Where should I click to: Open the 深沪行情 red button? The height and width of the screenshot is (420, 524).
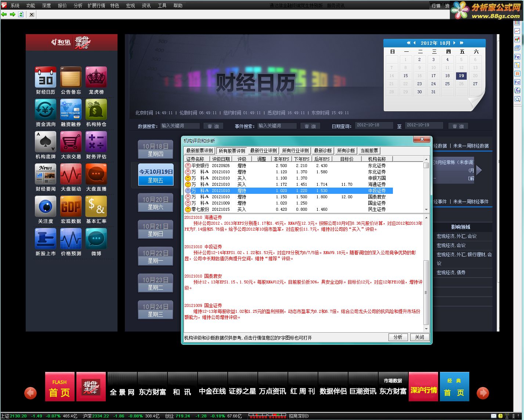(423, 387)
